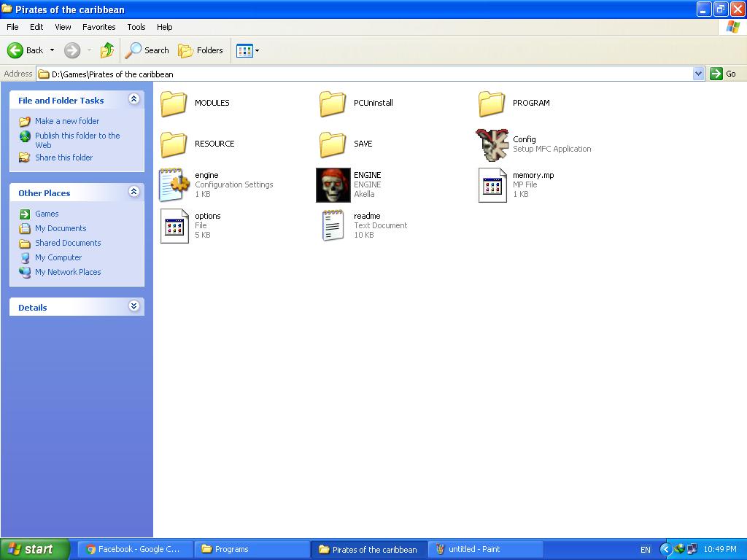Open the My Network Places link

pos(68,272)
